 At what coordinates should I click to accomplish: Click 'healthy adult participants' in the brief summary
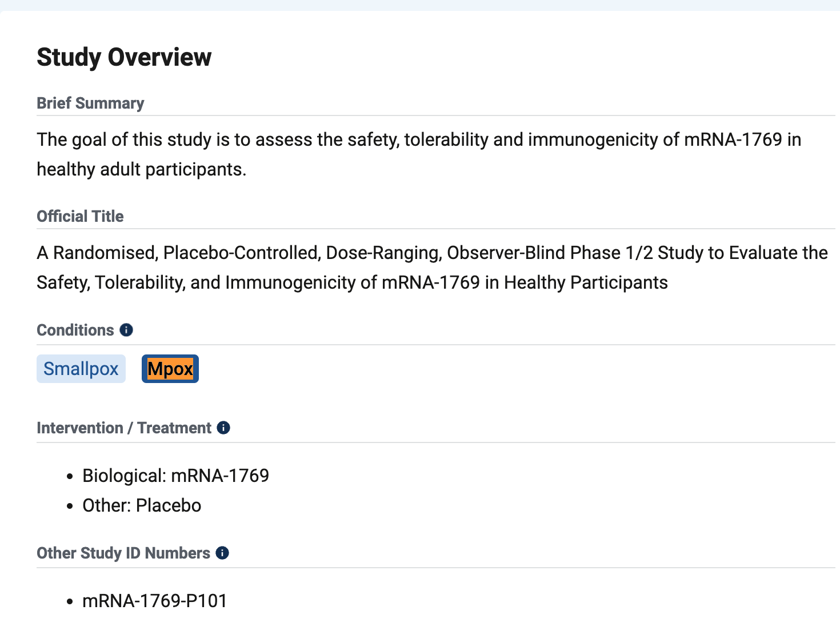(x=141, y=169)
